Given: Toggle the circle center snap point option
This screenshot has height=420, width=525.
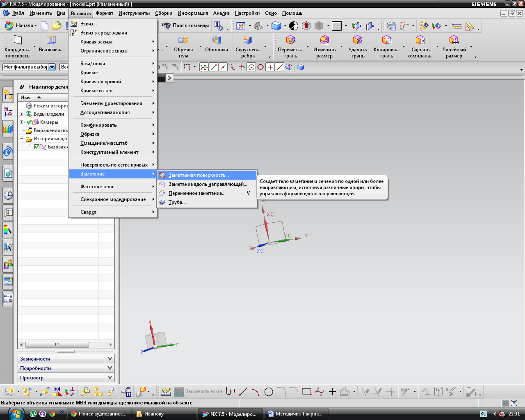Looking at the screenshot, I should tap(251, 67).
